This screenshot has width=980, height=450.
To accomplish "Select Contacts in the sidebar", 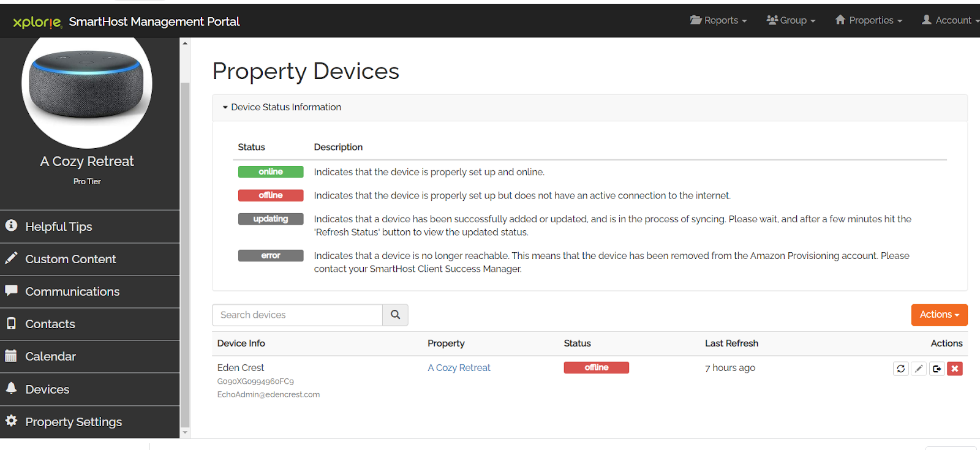I will coord(89,324).
